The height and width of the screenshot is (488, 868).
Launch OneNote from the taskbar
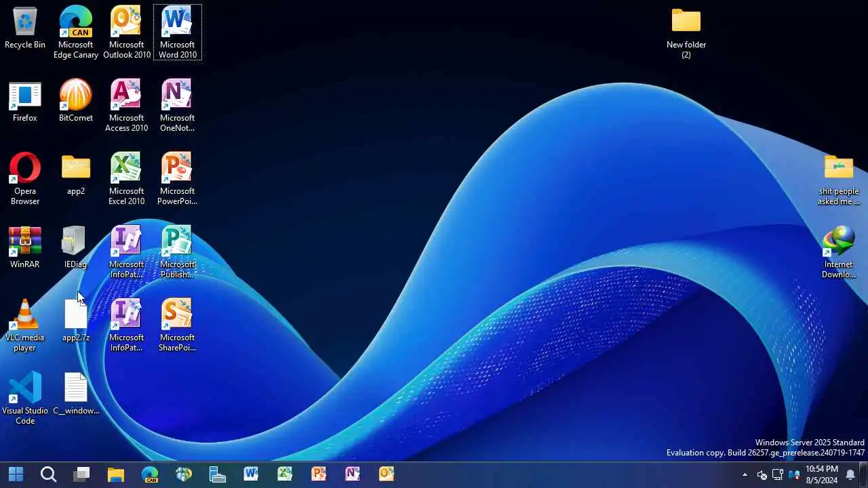click(353, 474)
